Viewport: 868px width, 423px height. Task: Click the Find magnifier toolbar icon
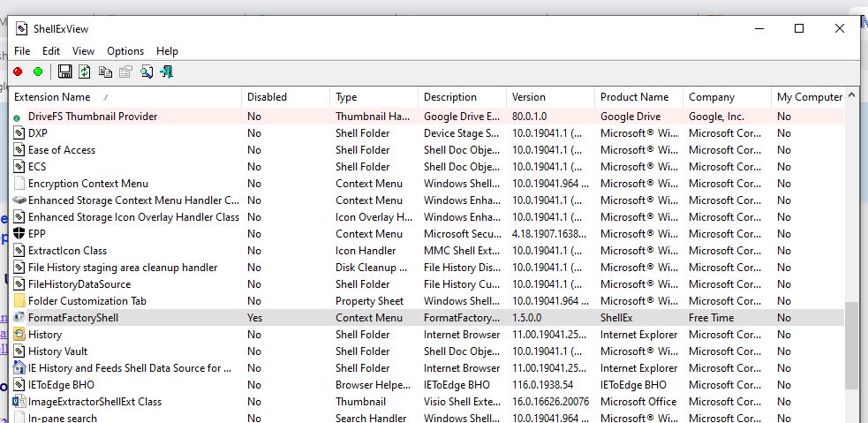pos(147,72)
